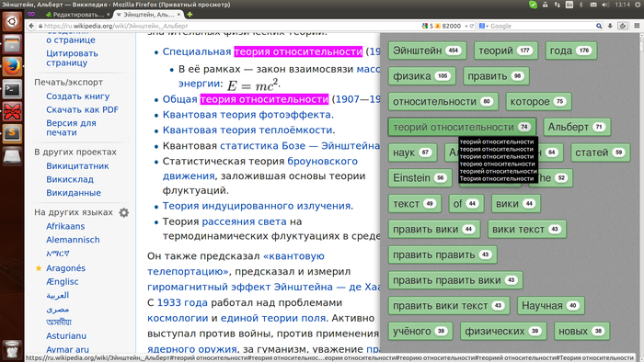Click the search magnifier in Google box

pos(599,26)
